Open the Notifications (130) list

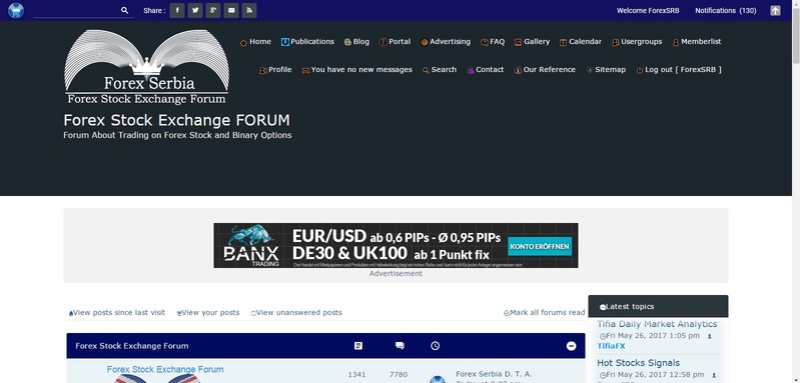(726, 10)
